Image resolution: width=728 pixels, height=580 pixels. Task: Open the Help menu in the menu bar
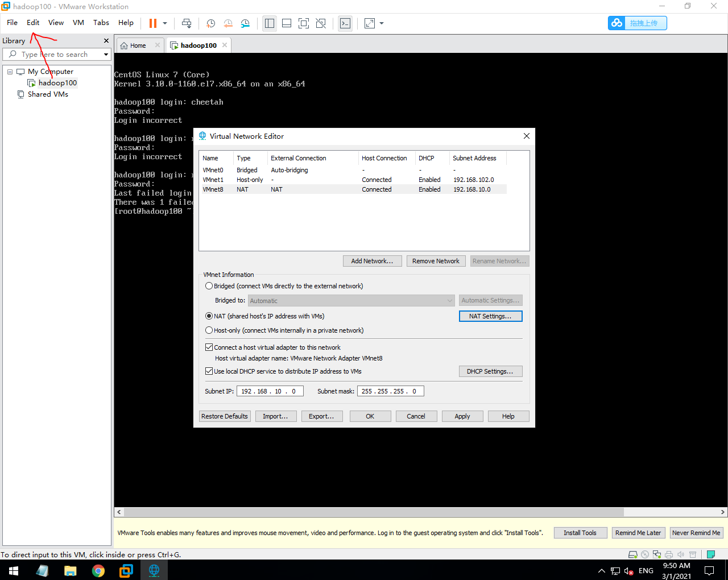coord(126,23)
